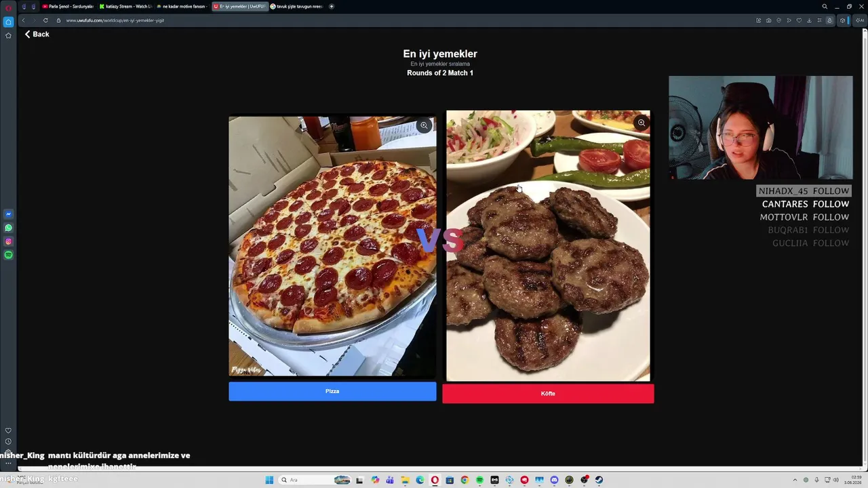Open WhatsApp in the Opera sidebar
The height and width of the screenshot is (488, 868).
click(8, 228)
